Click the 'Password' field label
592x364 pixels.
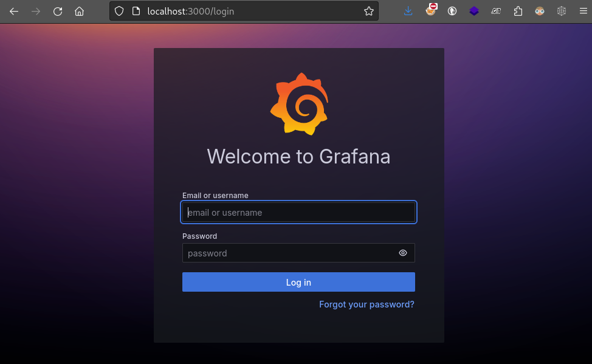coord(200,236)
